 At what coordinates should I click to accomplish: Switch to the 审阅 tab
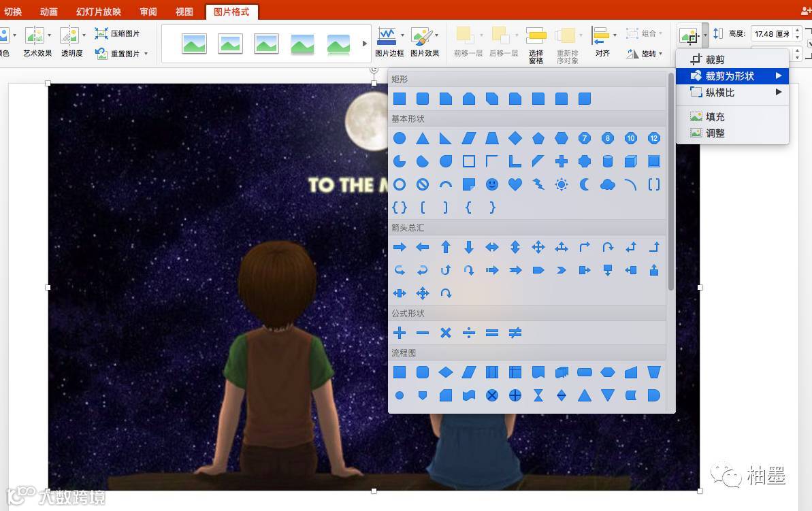[x=148, y=12]
